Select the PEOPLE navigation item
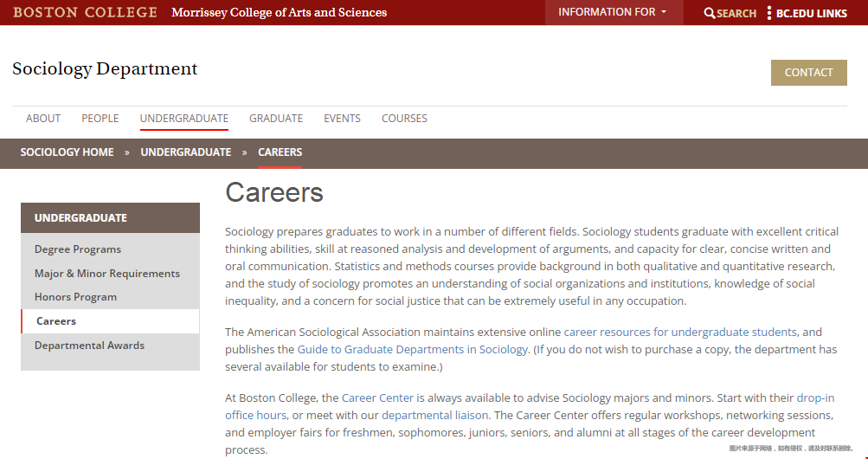Image resolution: width=868 pixels, height=459 pixels. pos(100,119)
